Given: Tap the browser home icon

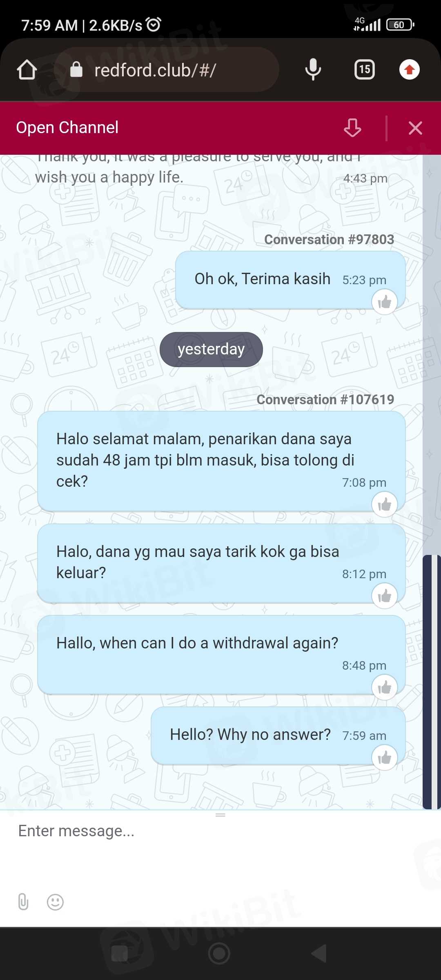Looking at the screenshot, I should tap(27, 70).
